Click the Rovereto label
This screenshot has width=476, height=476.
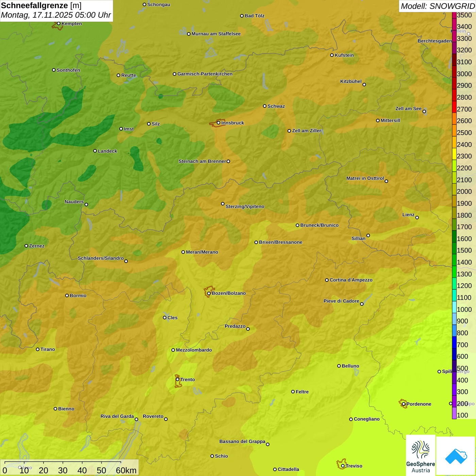pos(153,416)
